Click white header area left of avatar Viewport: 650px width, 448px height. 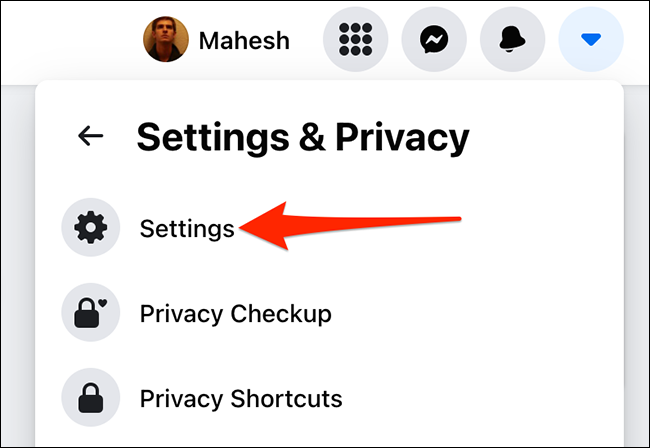70,39
